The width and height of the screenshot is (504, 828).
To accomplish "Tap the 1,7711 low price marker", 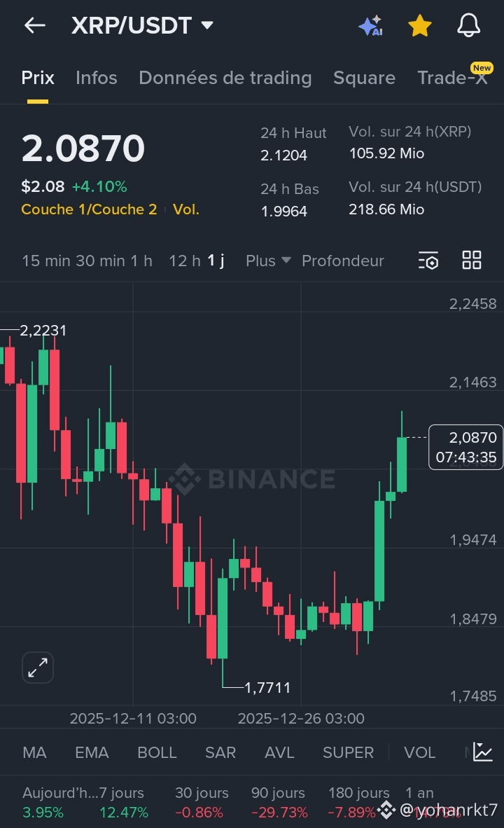I will (x=267, y=687).
